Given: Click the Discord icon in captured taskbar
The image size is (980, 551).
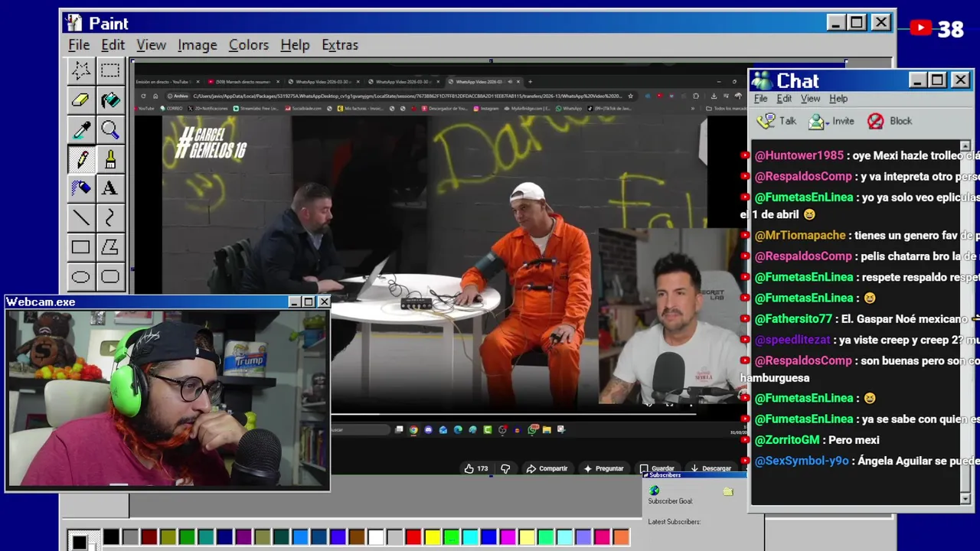Looking at the screenshot, I should (x=429, y=430).
